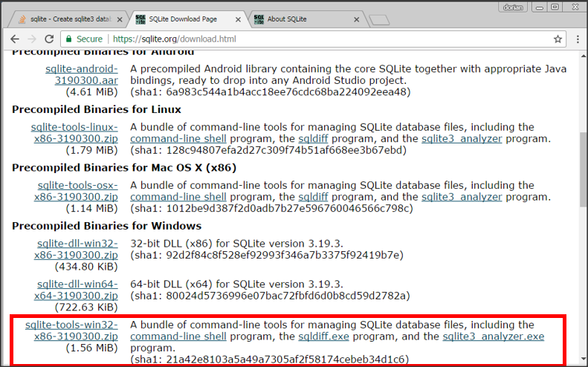
Task: Open sqlite3_analyzer link in Linux section
Action: point(462,139)
